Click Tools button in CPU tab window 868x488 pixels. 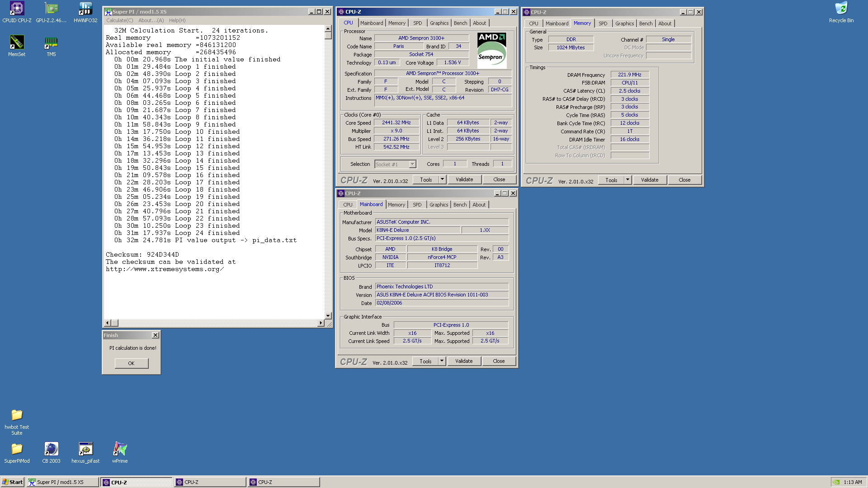[426, 180]
